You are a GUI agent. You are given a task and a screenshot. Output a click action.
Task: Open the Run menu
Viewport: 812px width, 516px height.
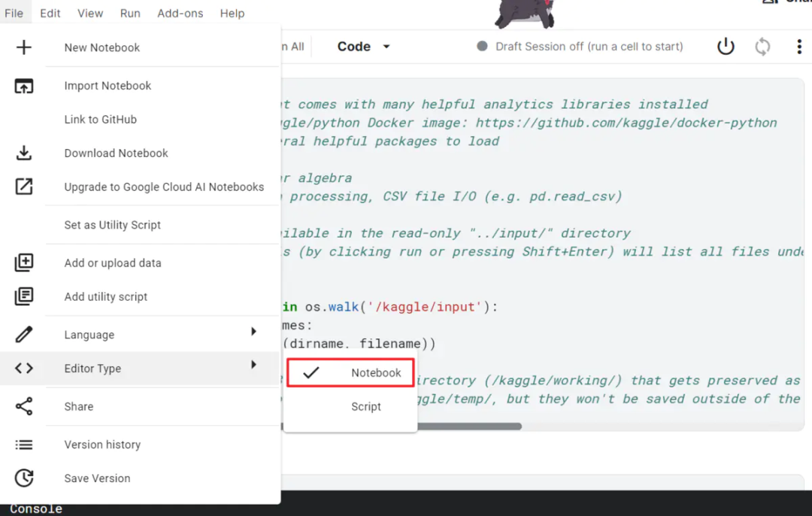pyautogui.click(x=130, y=14)
